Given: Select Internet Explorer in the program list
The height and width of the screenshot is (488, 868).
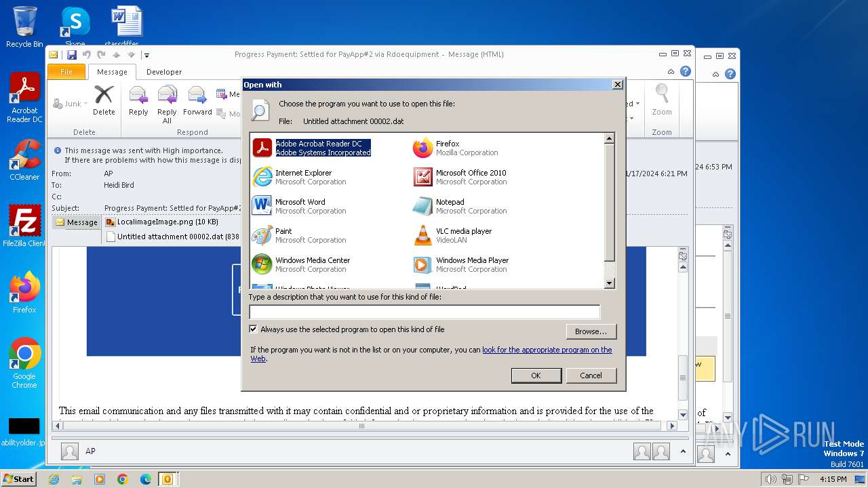Looking at the screenshot, I should click(x=299, y=177).
